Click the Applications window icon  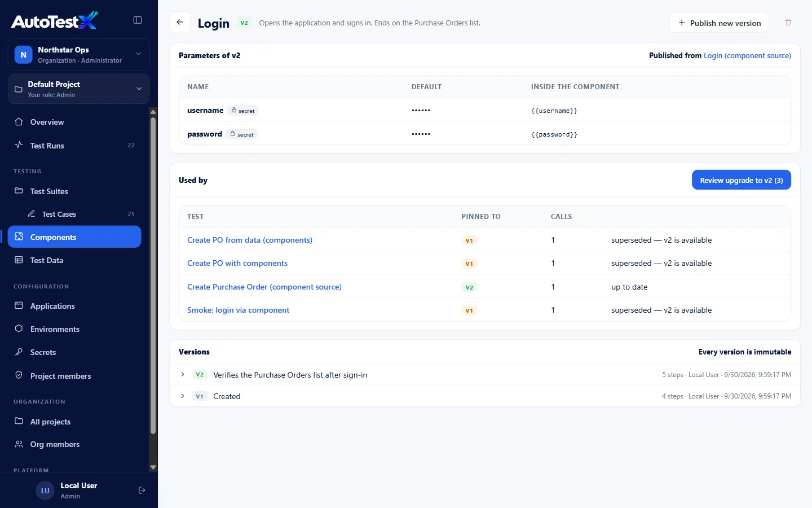(x=19, y=305)
